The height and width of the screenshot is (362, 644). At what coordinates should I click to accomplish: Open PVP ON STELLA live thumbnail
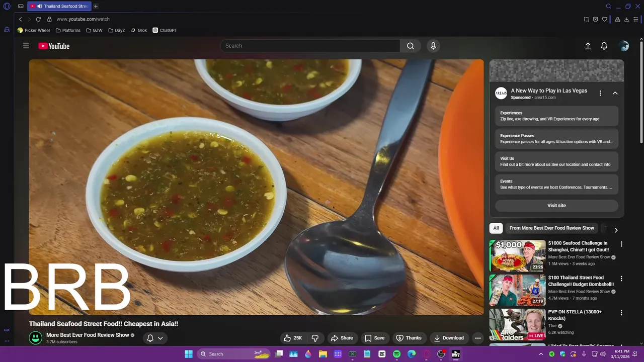click(517, 325)
